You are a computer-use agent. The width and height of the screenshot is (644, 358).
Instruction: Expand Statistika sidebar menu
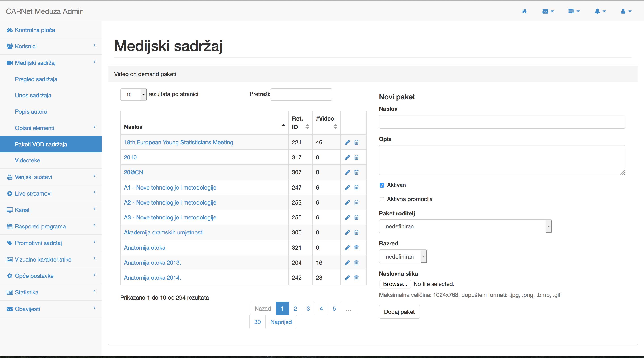pos(51,292)
